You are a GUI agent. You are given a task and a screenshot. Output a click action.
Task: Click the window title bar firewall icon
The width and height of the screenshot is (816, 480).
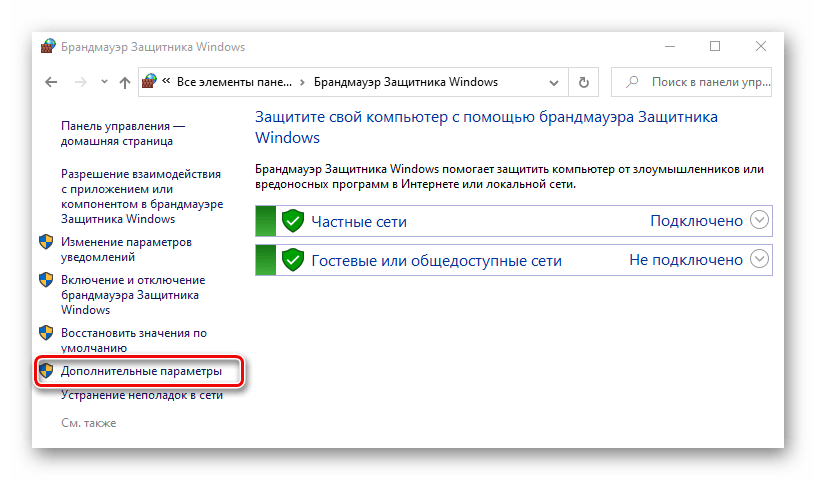48,46
